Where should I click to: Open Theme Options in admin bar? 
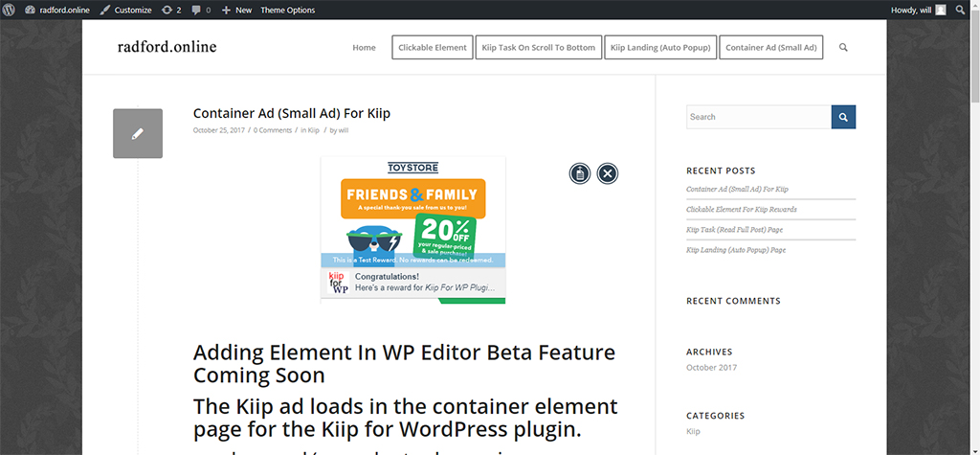pos(287,10)
